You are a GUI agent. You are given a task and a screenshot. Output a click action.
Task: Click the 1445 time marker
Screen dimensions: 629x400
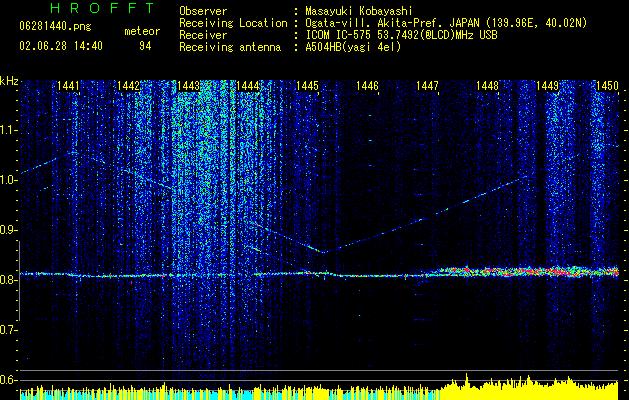click(x=308, y=86)
